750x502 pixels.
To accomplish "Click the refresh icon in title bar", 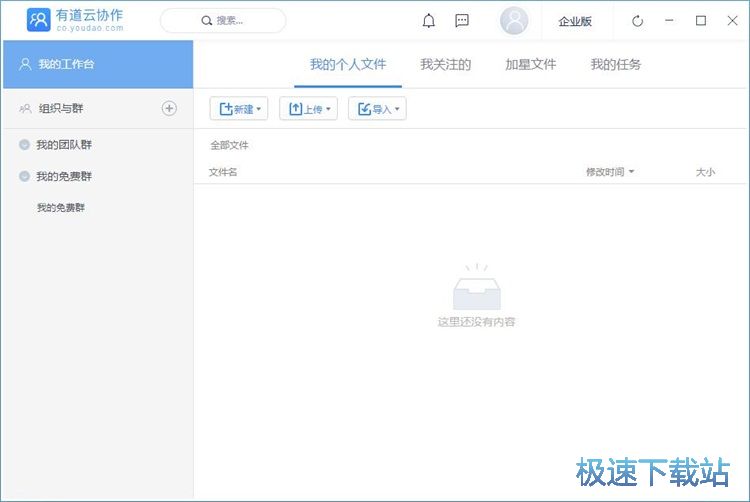I will 638,21.
